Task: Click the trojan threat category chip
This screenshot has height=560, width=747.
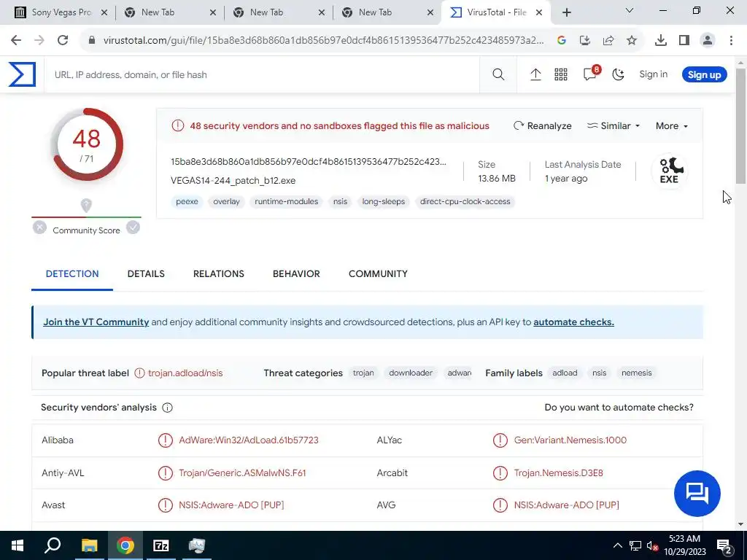Action: (x=363, y=373)
